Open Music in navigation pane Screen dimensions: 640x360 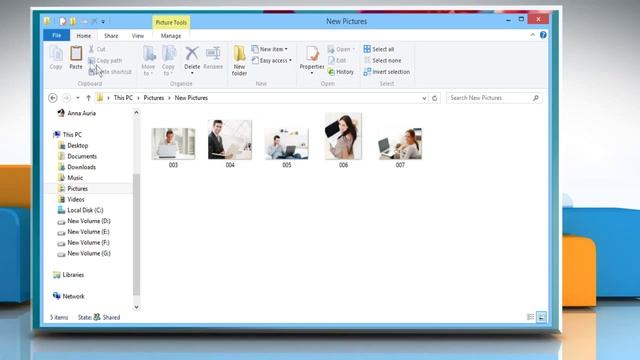pyautogui.click(x=75, y=178)
